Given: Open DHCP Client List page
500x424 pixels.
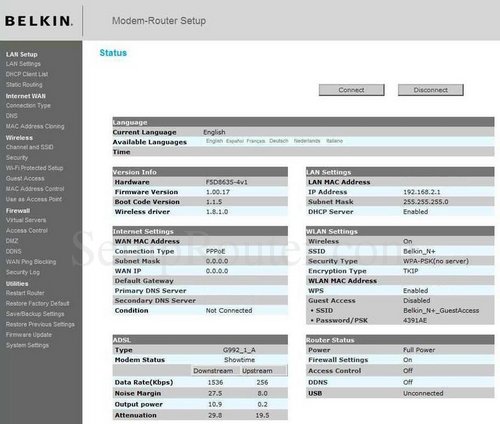Looking at the screenshot, I should tap(27, 74).
